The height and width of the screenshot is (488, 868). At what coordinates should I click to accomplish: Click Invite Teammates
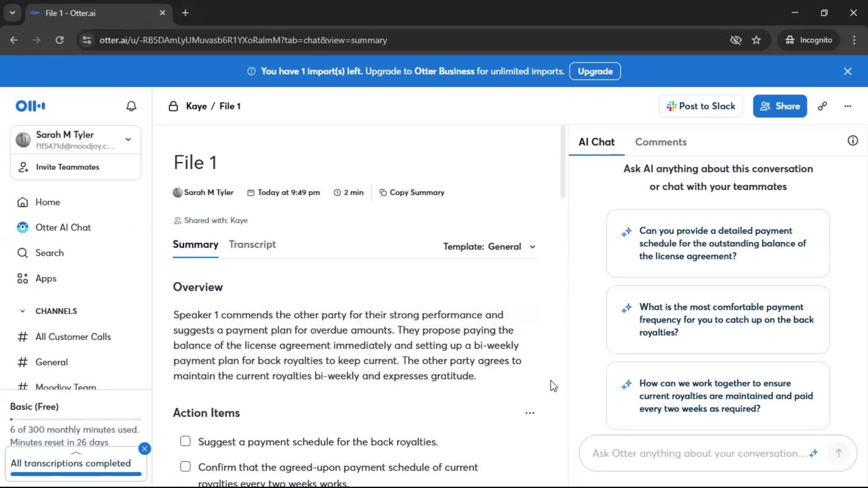[76, 167]
